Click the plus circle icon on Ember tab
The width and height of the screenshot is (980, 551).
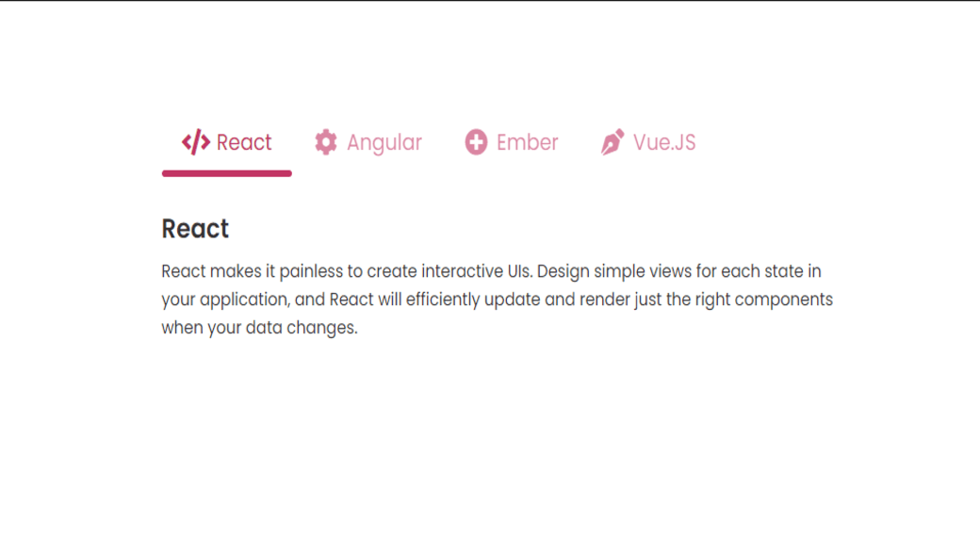point(478,141)
